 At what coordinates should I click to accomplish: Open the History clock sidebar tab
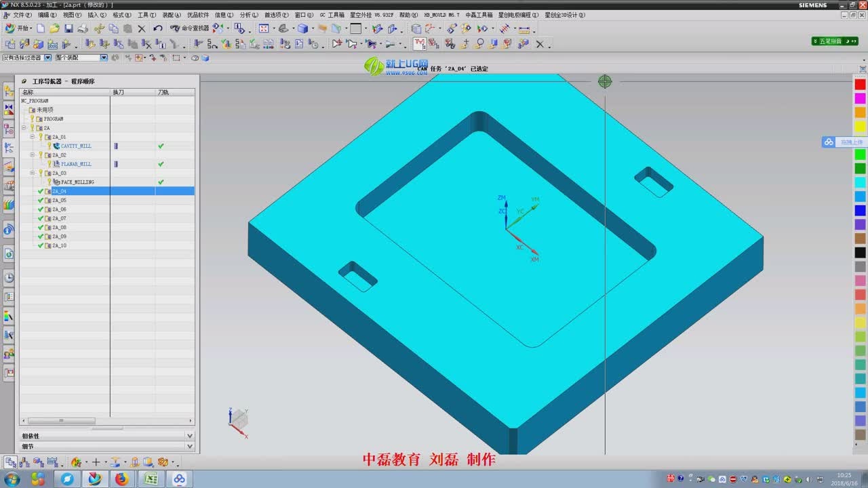9,277
